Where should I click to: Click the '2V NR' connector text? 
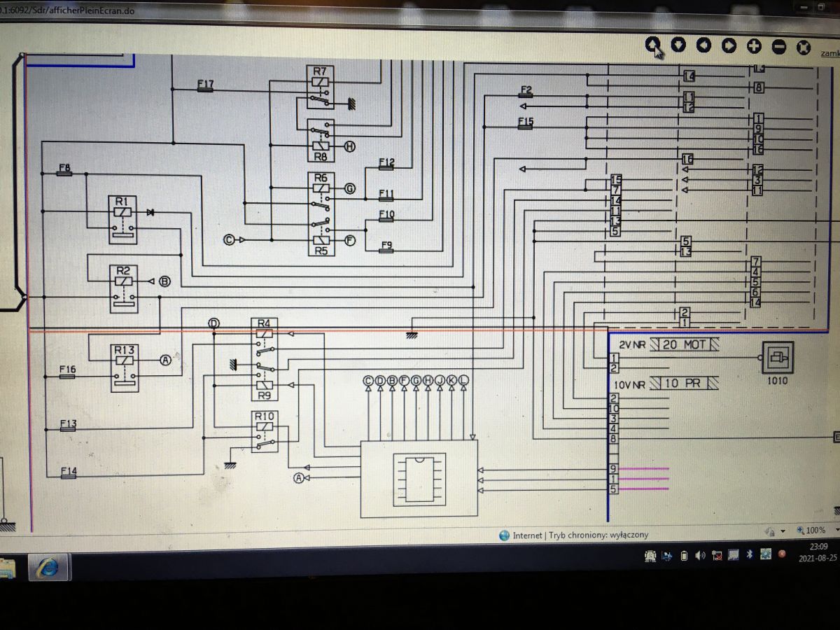point(632,344)
